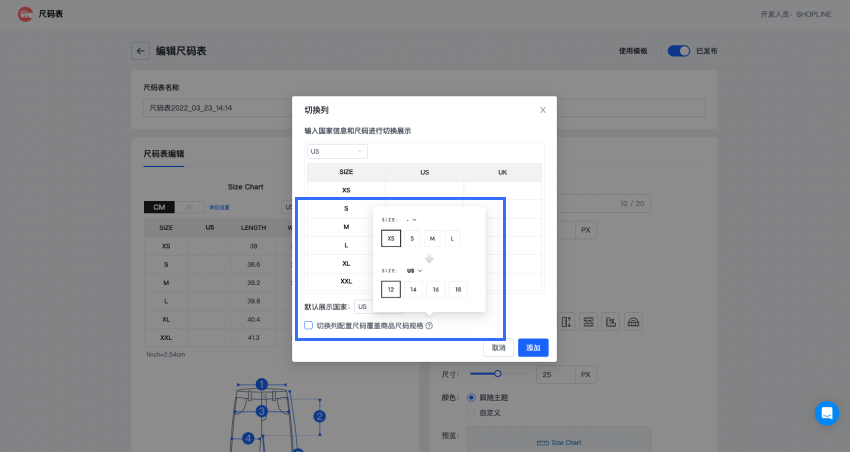
Task: Switch to the 尺码表编辑 tab
Action: 164,154
